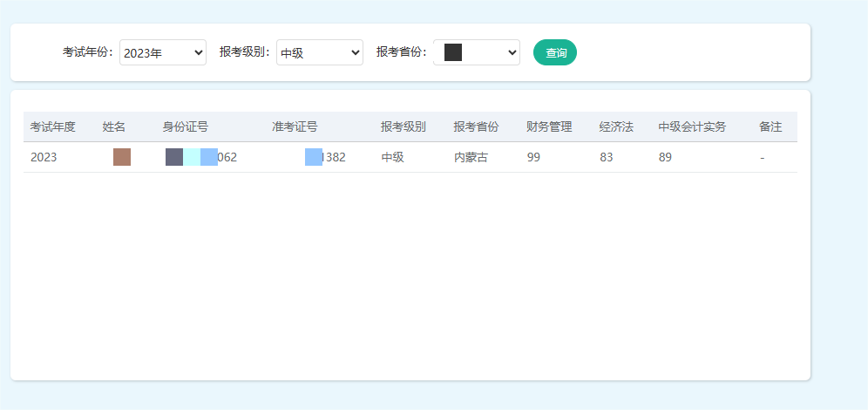The image size is (868, 410).
Task: Click the 财务管理 column header
Action: 549,127
